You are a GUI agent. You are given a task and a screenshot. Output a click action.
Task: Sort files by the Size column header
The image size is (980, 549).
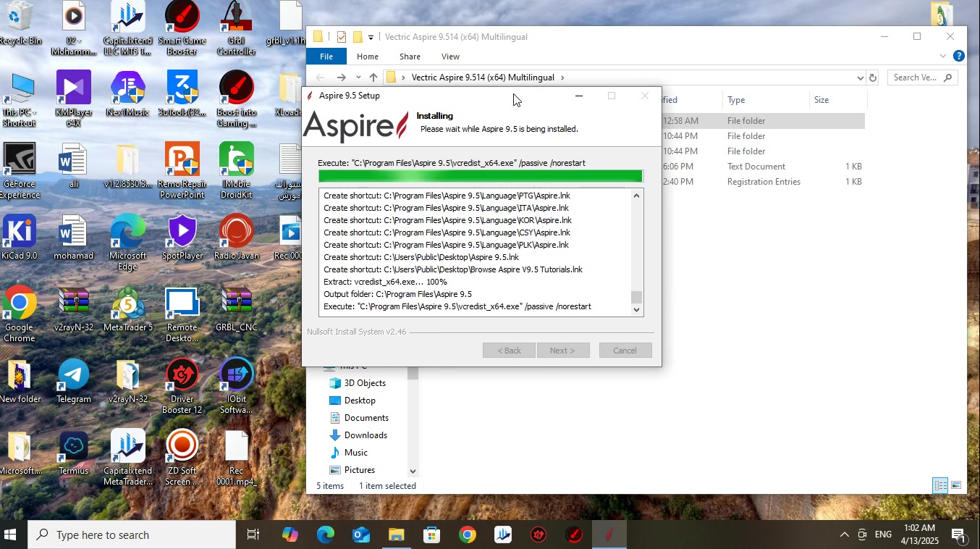837,100
